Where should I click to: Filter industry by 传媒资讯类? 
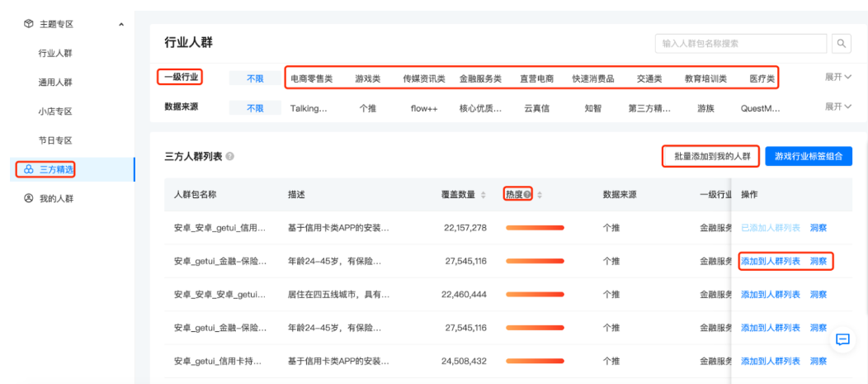[x=424, y=78]
